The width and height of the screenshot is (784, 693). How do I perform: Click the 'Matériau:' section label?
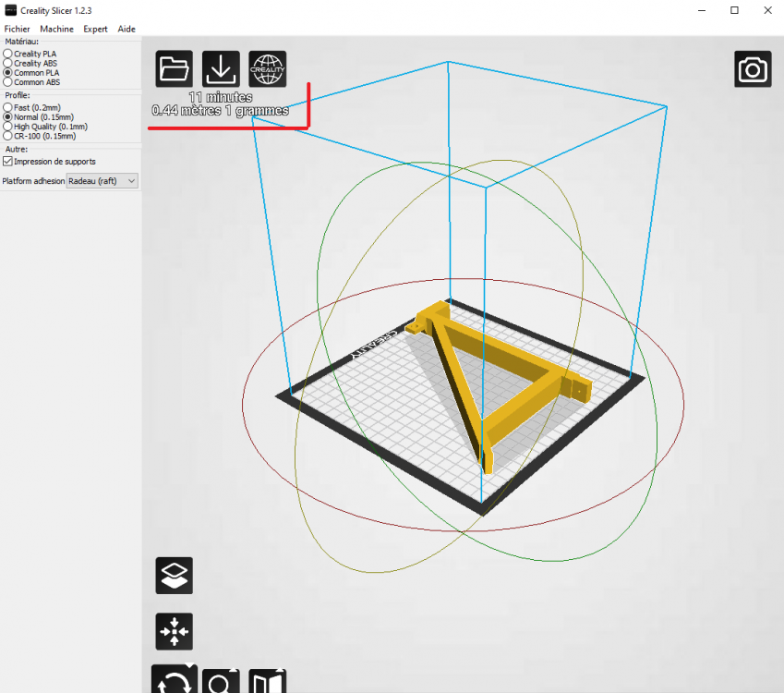(x=21, y=42)
